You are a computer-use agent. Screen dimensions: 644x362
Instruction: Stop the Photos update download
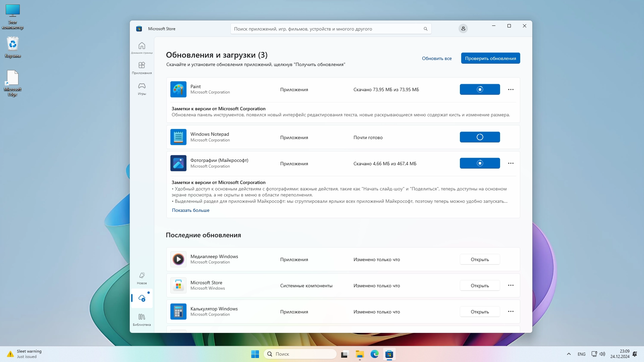pyautogui.click(x=480, y=163)
